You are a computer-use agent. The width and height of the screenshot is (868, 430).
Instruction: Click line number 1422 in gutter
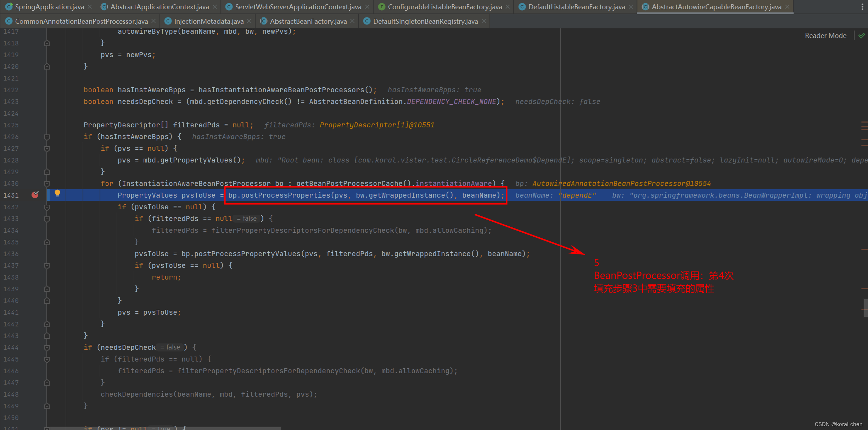coord(11,90)
